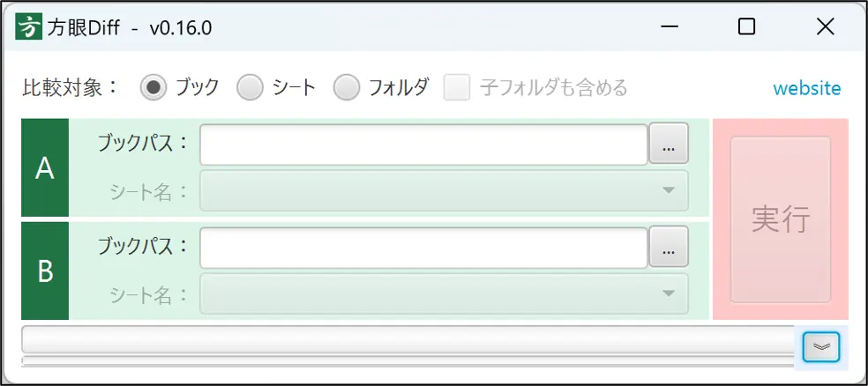Click the green A label block

[x=45, y=168]
